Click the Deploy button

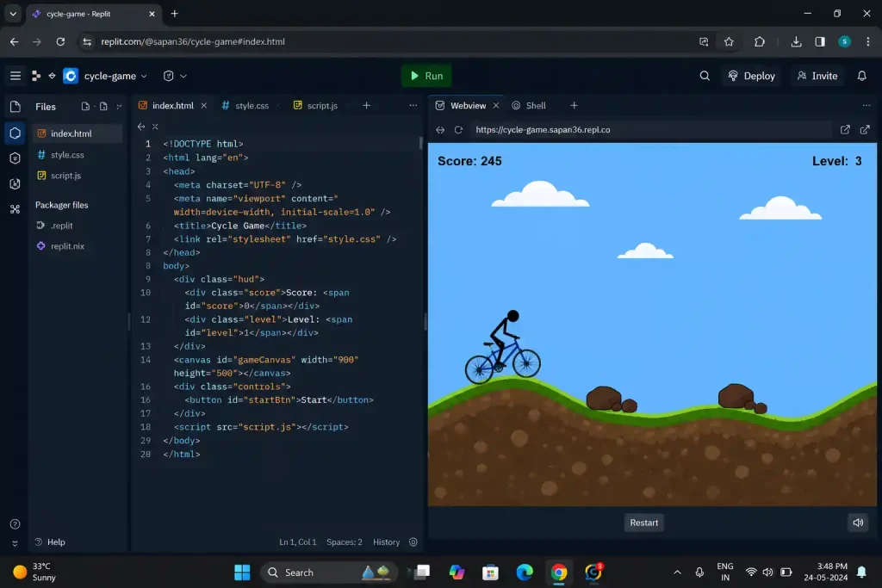pyautogui.click(x=751, y=76)
